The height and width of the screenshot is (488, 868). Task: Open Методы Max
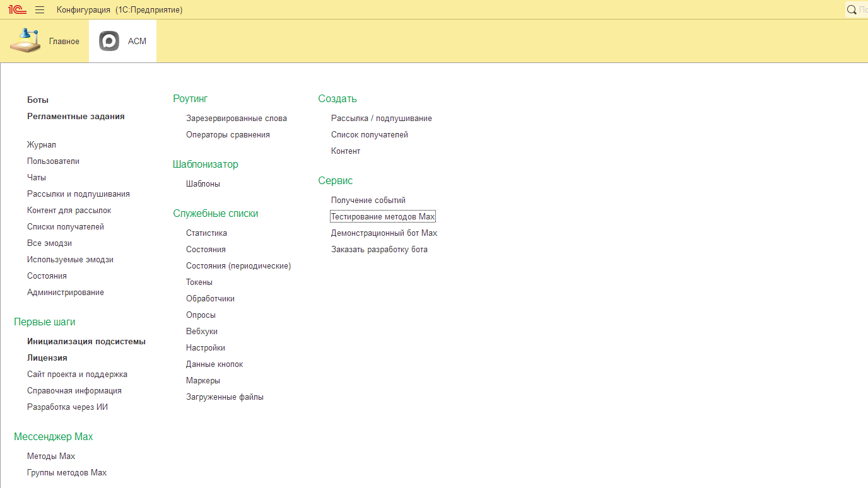(51, 456)
